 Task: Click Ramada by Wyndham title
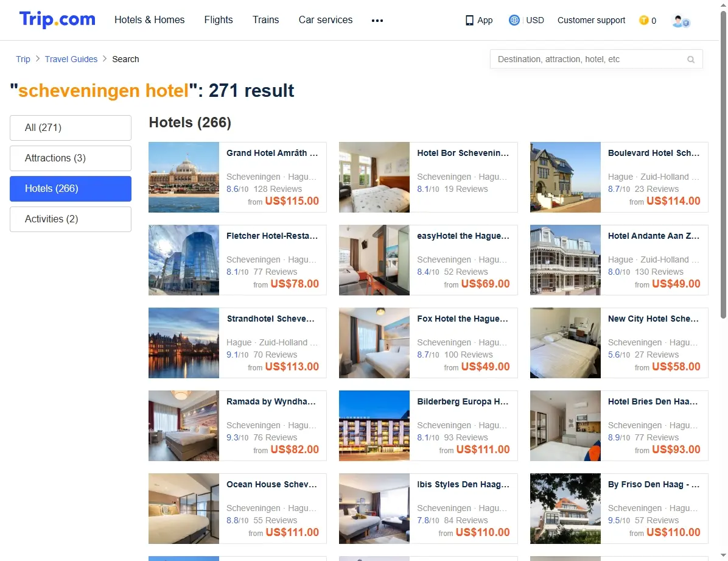pyautogui.click(x=271, y=401)
